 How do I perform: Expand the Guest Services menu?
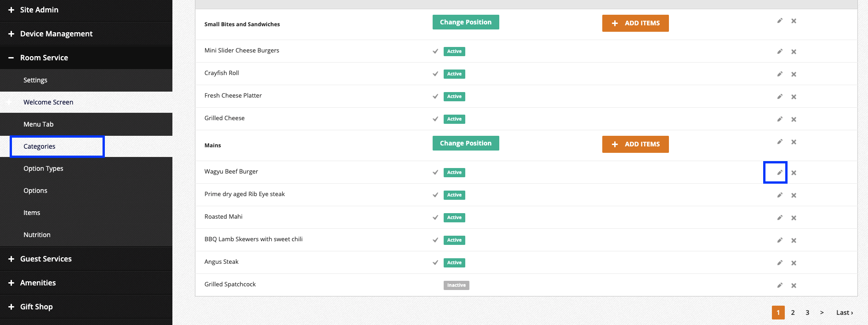click(46, 259)
